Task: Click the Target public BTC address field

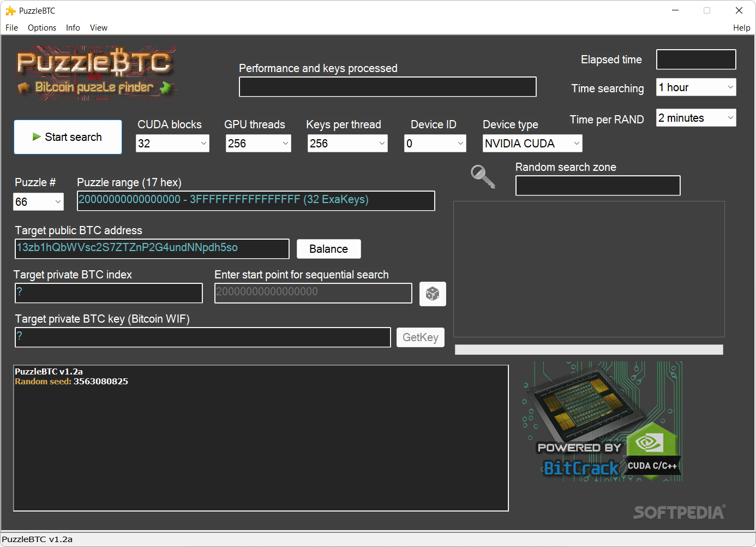Action: pyautogui.click(x=152, y=249)
